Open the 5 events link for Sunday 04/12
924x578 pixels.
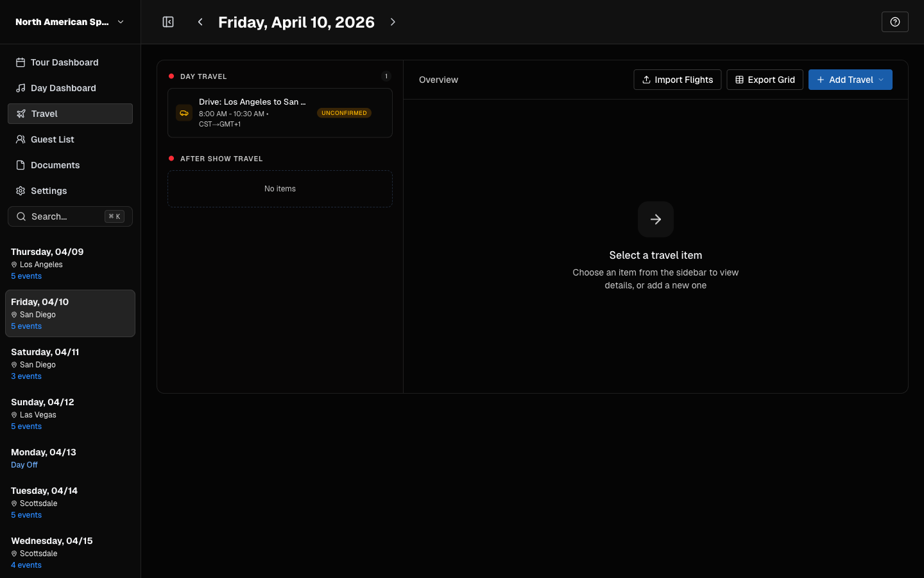click(x=26, y=426)
